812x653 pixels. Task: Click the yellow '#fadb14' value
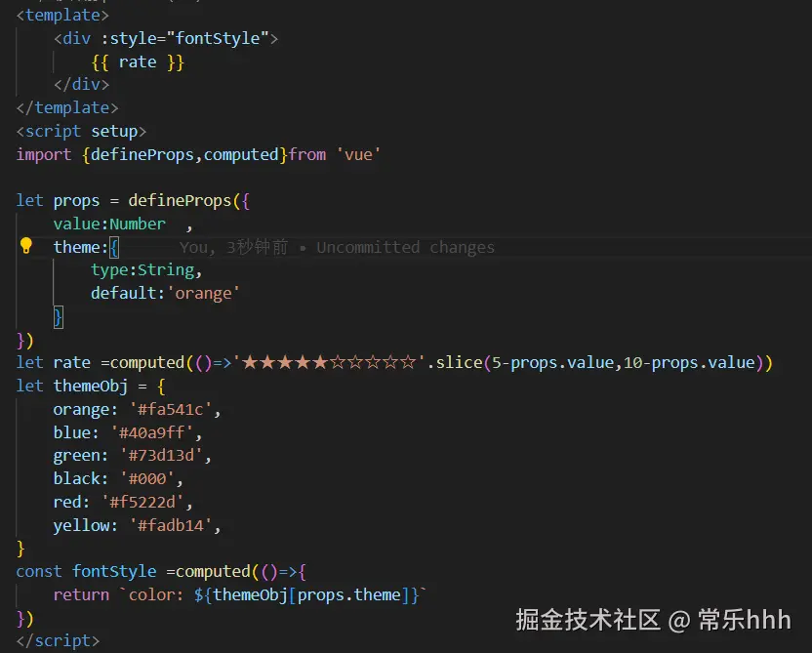tap(171, 525)
